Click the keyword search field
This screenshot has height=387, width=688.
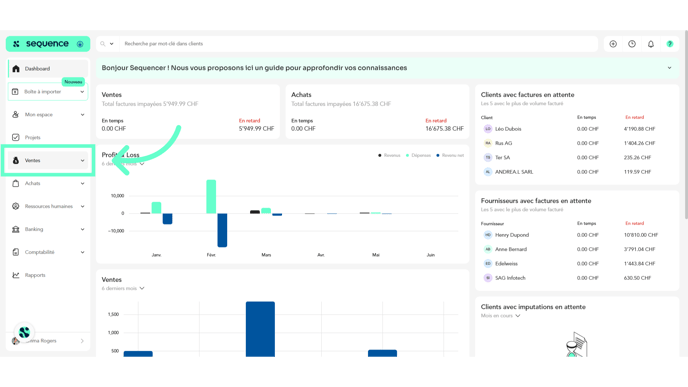358,44
